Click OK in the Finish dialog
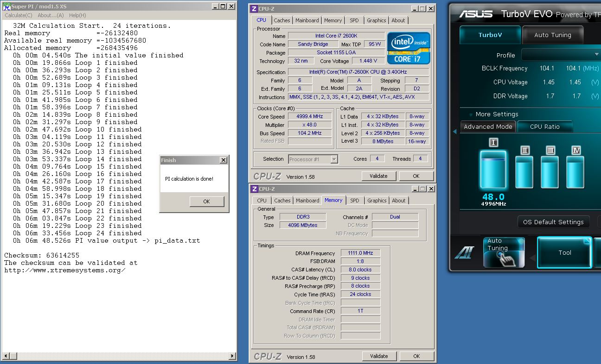 (206, 201)
